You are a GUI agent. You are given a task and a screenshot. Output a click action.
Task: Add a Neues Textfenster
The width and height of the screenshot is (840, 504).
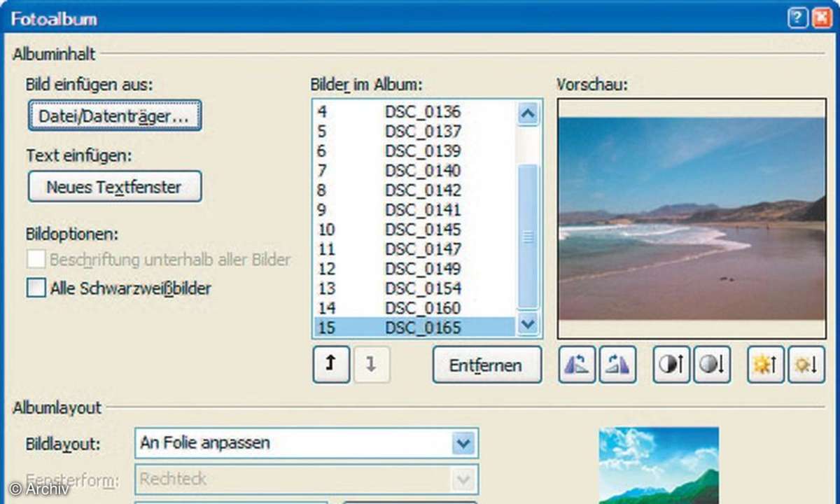(115, 186)
